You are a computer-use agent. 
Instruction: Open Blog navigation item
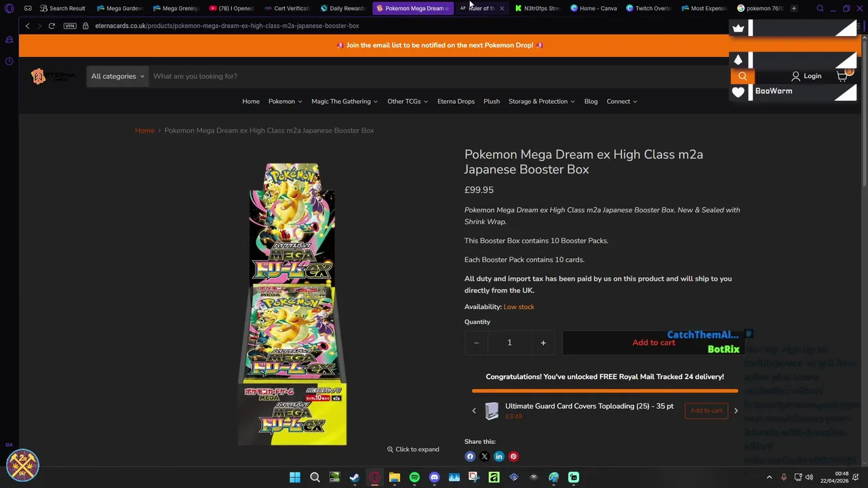[x=591, y=102]
